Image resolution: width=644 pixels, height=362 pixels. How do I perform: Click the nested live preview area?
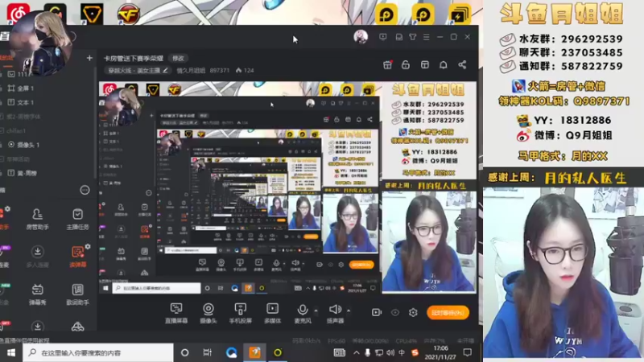tap(287, 187)
